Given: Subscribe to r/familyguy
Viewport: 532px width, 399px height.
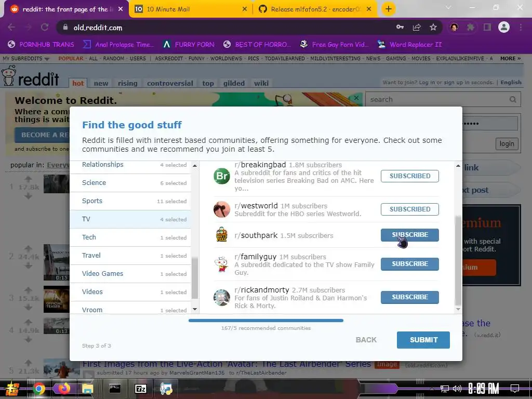Looking at the screenshot, I should (409, 264).
